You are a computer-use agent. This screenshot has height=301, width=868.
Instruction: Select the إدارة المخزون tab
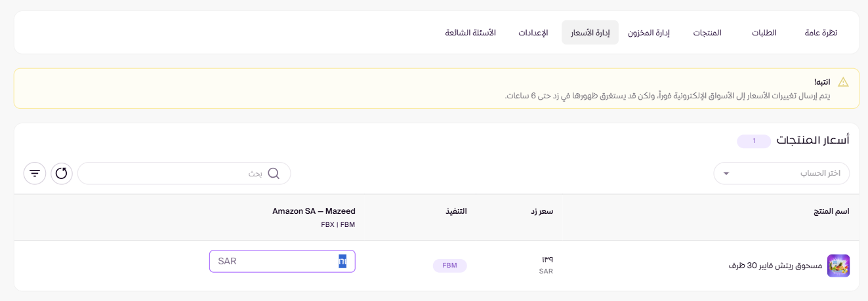648,33
